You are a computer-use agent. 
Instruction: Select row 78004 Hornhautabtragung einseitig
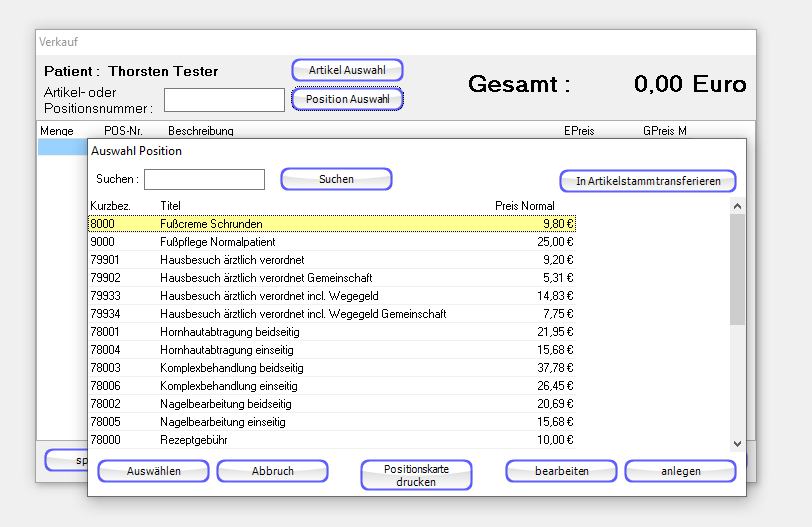pyautogui.click(x=332, y=350)
